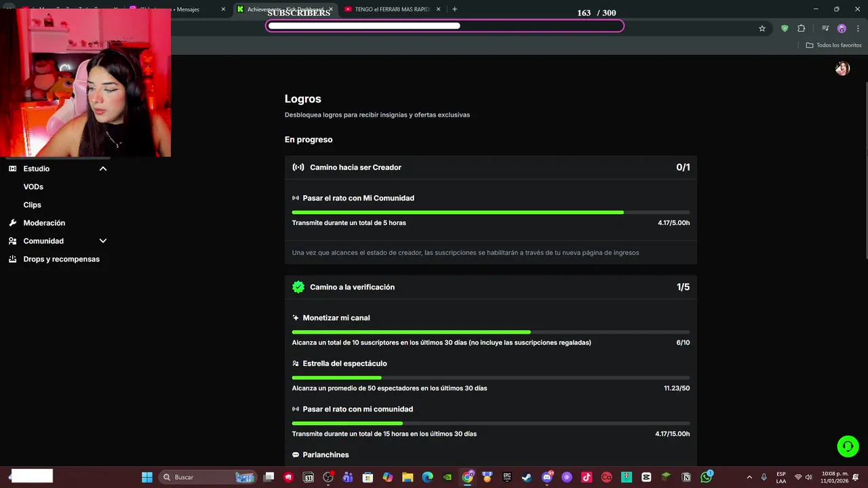The height and width of the screenshot is (488, 868).
Task: Click the green support chat bubble
Action: click(848, 446)
